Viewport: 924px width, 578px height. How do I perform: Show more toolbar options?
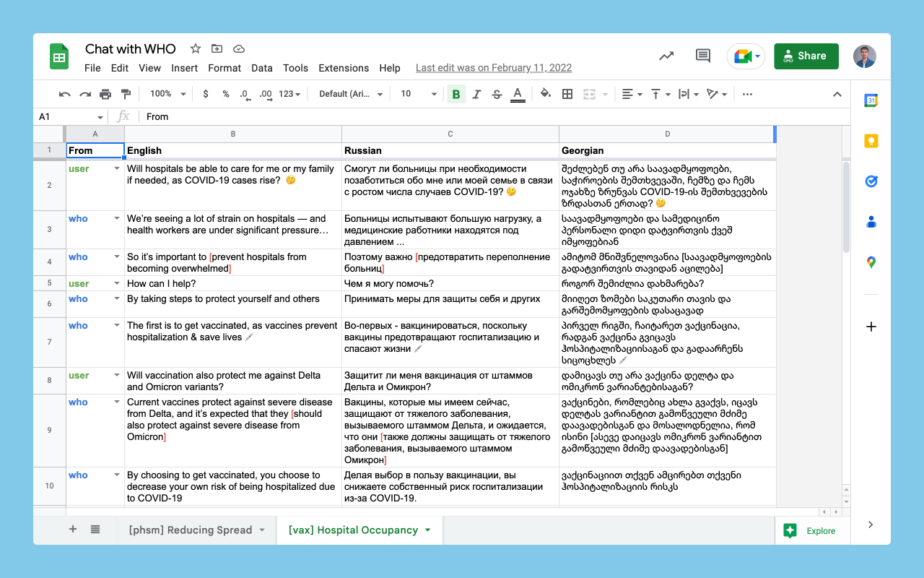pos(747,94)
